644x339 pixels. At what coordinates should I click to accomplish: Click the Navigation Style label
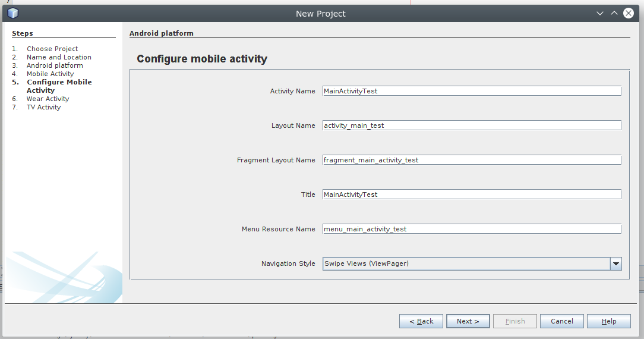click(x=288, y=263)
